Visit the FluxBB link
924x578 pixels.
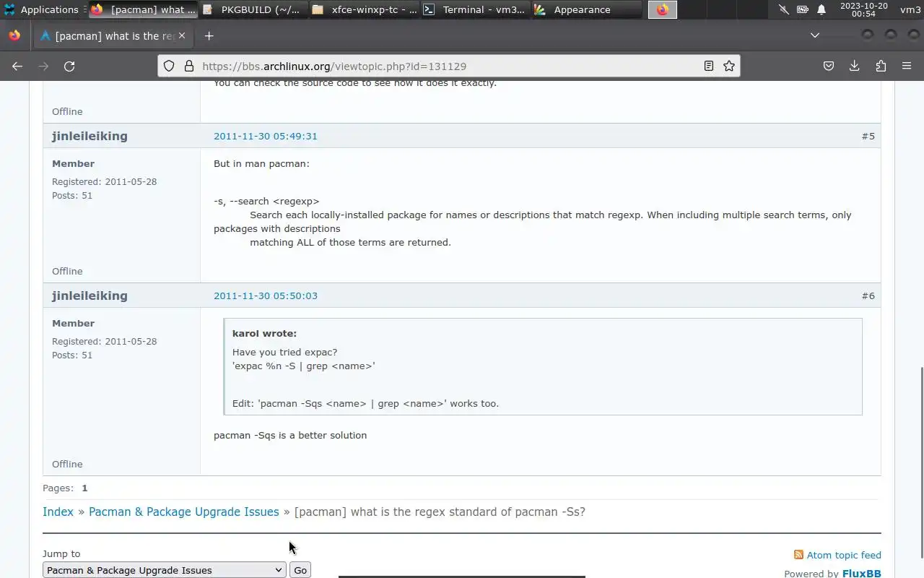point(861,574)
